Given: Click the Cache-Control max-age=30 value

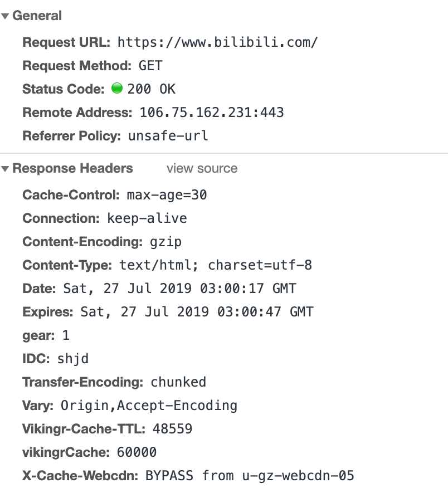Looking at the screenshot, I should (x=167, y=195).
